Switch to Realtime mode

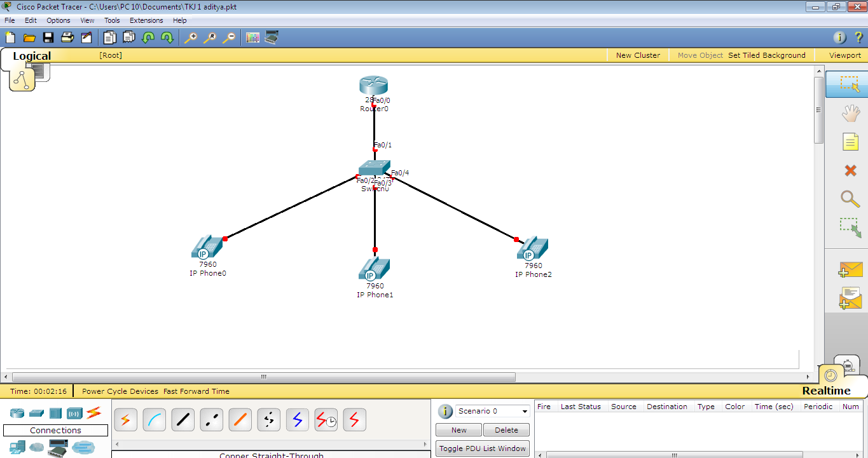[x=826, y=390]
